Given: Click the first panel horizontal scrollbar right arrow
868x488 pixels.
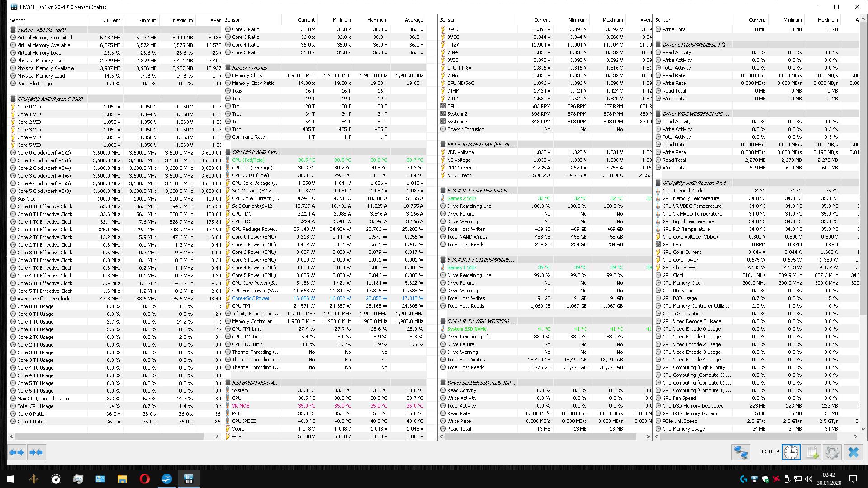Looking at the screenshot, I should click(217, 436).
